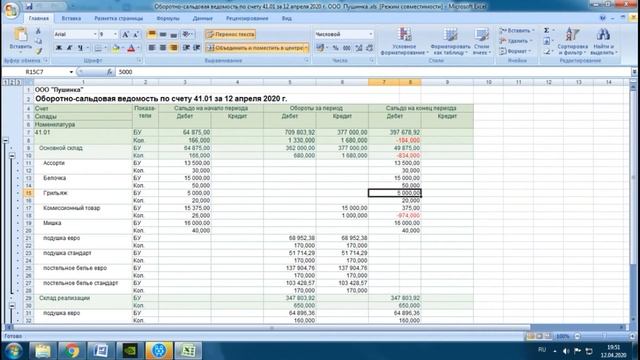Click the Clear eraser icon
640x360 pixels.
(x=547, y=51)
